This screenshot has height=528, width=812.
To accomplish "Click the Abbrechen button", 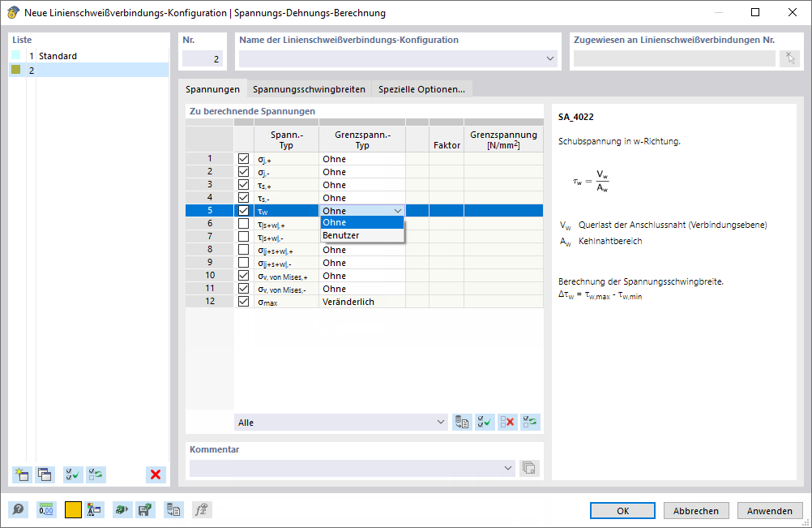I will tap(696, 511).
